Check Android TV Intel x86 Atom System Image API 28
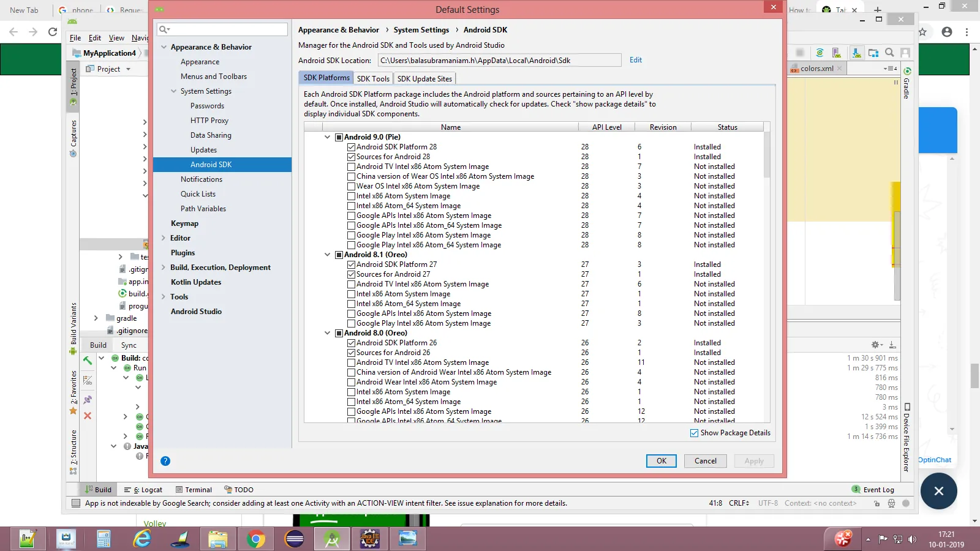Viewport: 980px width, 551px height. point(352,167)
